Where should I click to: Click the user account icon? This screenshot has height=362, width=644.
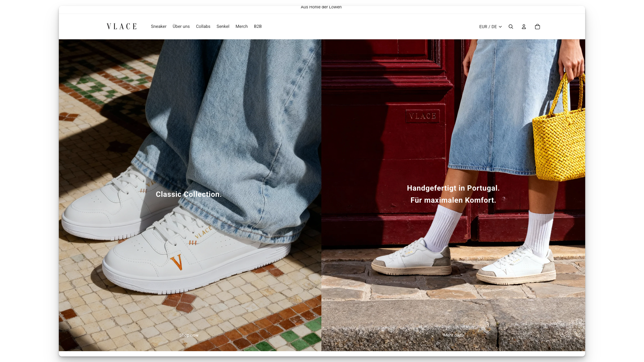(x=524, y=27)
